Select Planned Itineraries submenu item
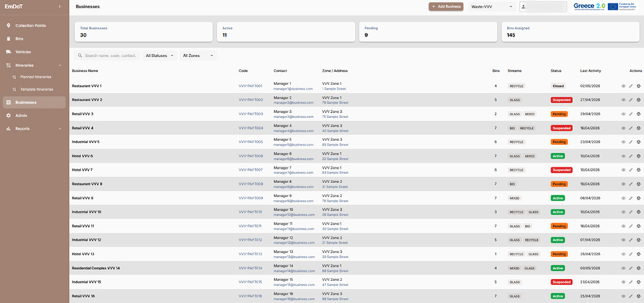This screenshot has height=303, width=644. tap(35, 77)
